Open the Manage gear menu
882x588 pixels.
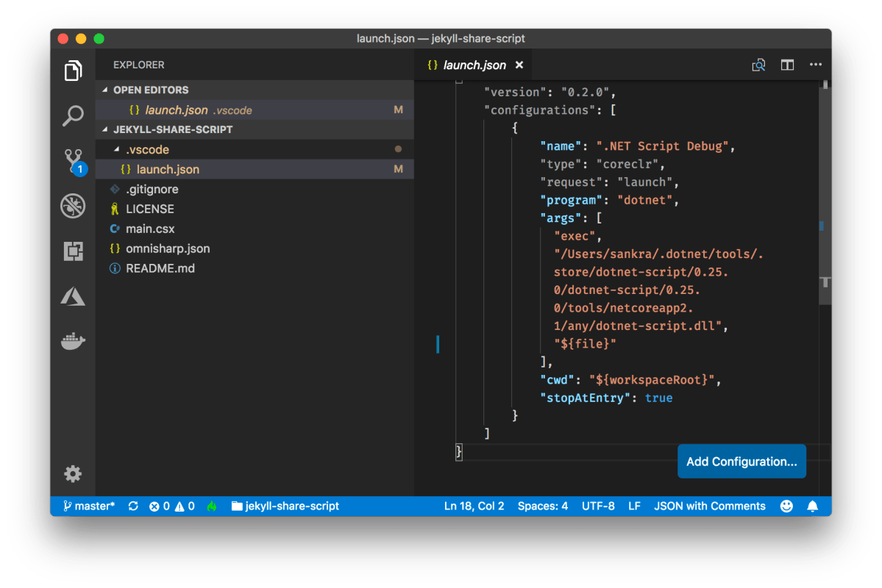[x=73, y=474]
